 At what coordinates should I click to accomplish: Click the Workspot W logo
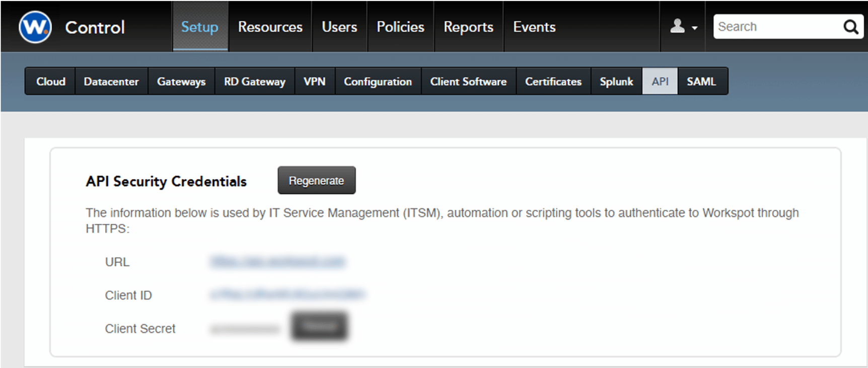pyautogui.click(x=35, y=27)
